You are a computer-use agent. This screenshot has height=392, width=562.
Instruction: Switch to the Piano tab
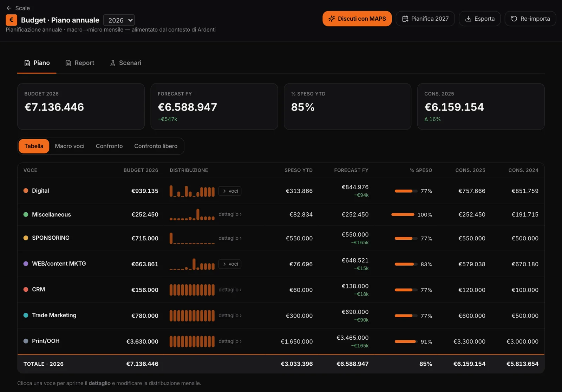pos(37,63)
